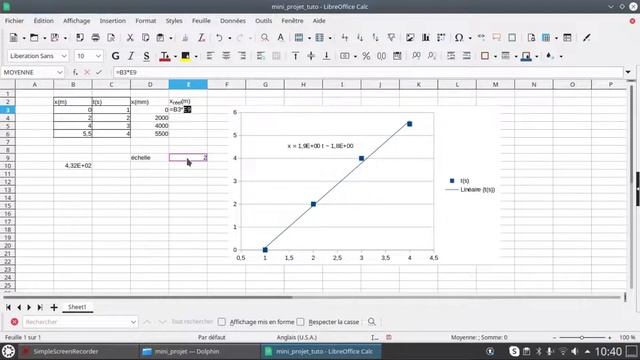Select the Sheet1 tab
This screenshot has height=360, width=640.
(77, 307)
